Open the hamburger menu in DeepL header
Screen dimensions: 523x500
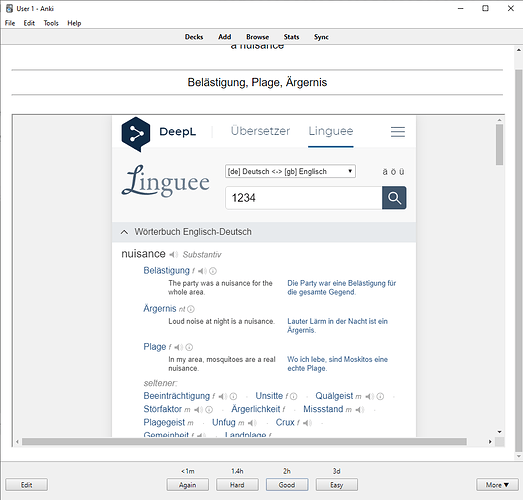pos(398,132)
